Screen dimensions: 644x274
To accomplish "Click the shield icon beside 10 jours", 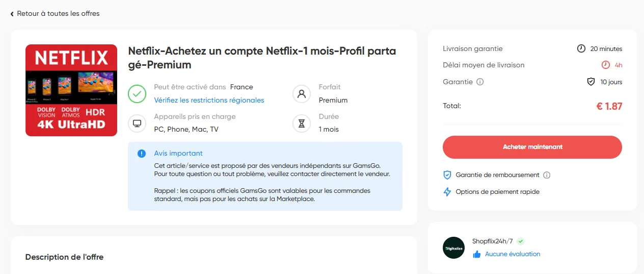I will [x=591, y=82].
